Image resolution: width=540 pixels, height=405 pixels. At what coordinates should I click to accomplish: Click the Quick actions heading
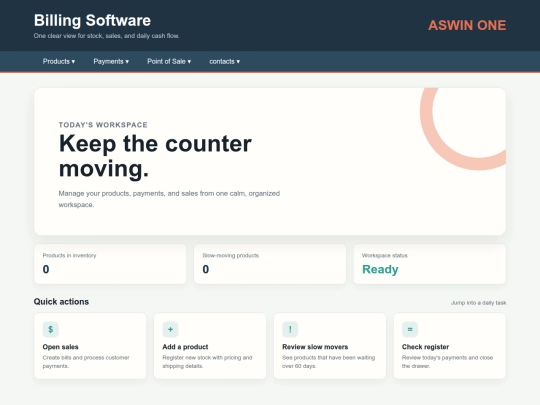[x=61, y=302]
